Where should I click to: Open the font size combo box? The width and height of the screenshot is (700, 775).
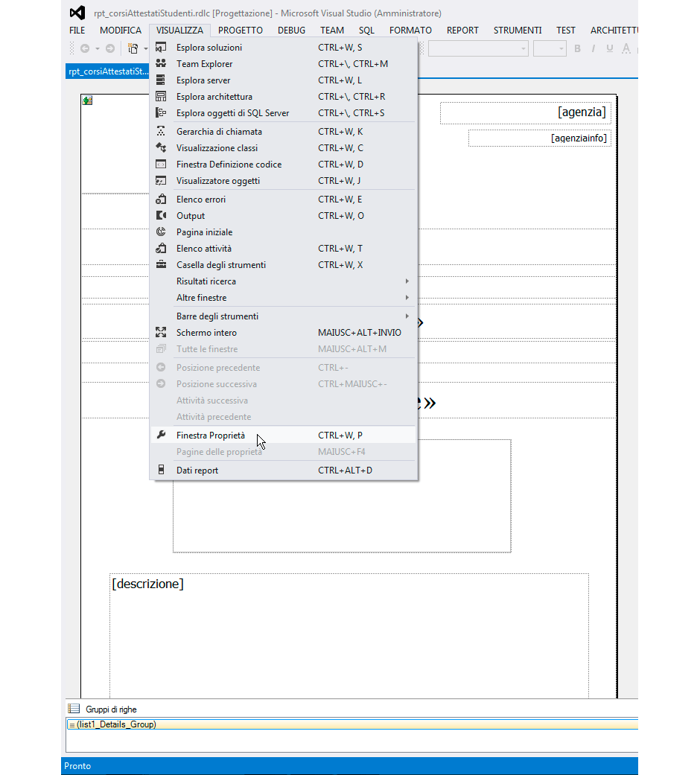[x=550, y=48]
